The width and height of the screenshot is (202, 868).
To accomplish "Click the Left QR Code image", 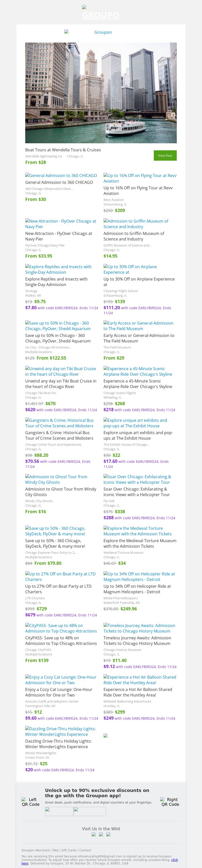I will click(30, 802).
